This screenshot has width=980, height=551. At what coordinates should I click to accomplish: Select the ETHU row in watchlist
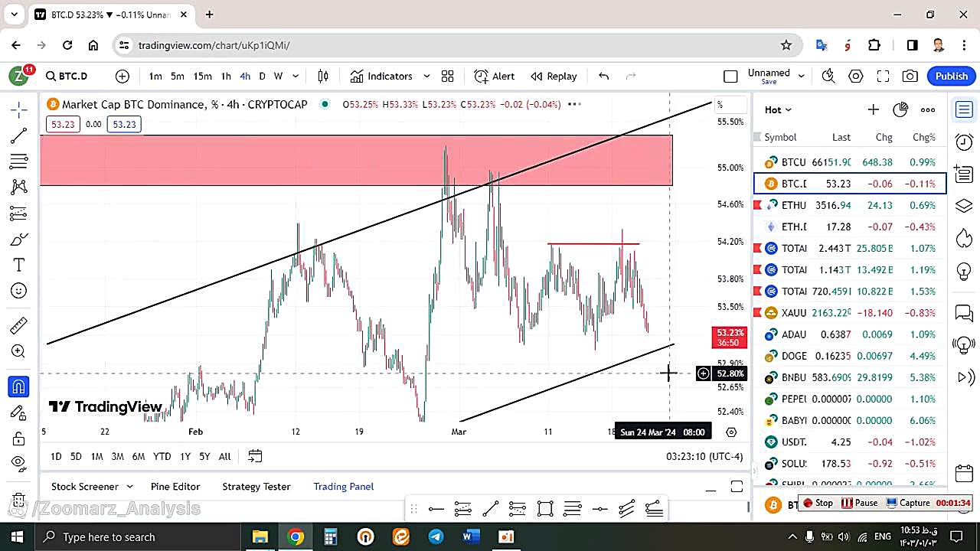[850, 205]
